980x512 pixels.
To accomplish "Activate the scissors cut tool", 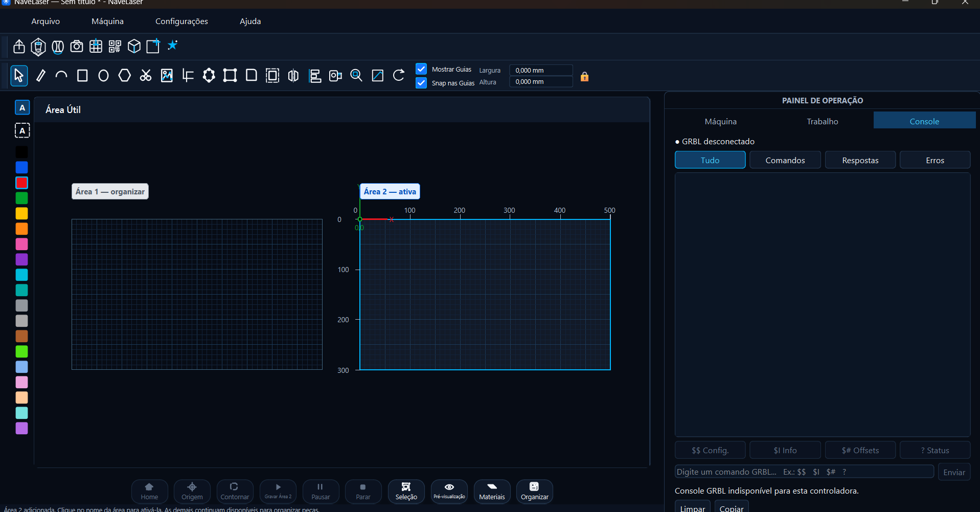I will pyautogui.click(x=146, y=76).
